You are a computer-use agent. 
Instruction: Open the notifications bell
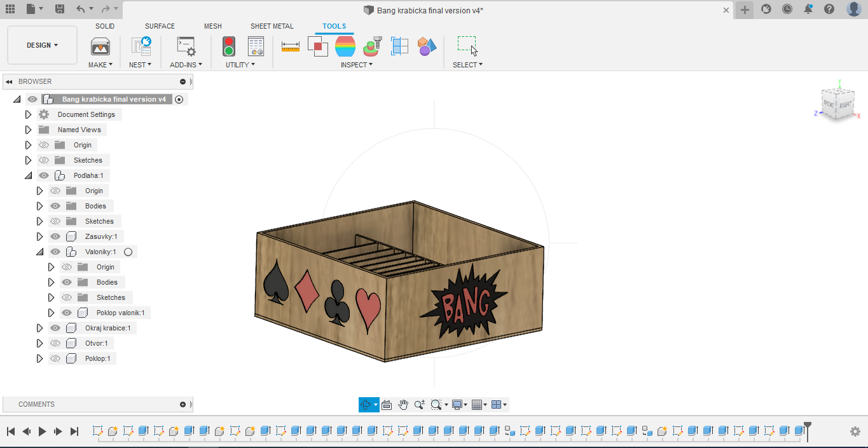point(808,9)
